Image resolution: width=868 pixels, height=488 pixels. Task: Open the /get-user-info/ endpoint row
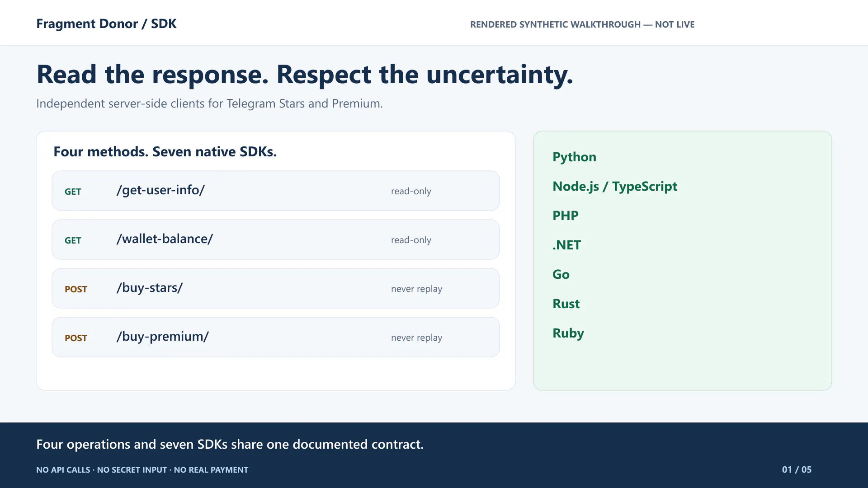point(276,191)
